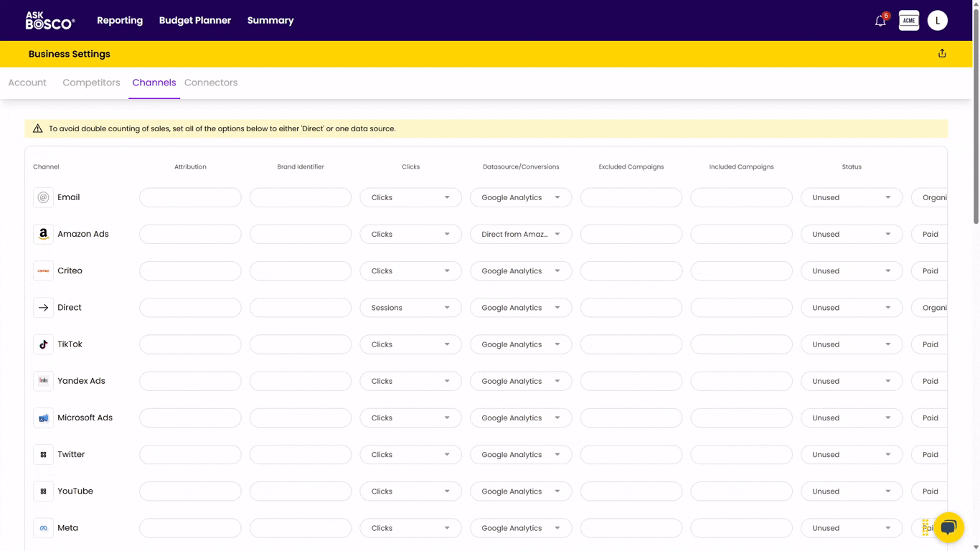Click the YouTube channel icon
This screenshot has width=980, height=551.
[x=43, y=491]
